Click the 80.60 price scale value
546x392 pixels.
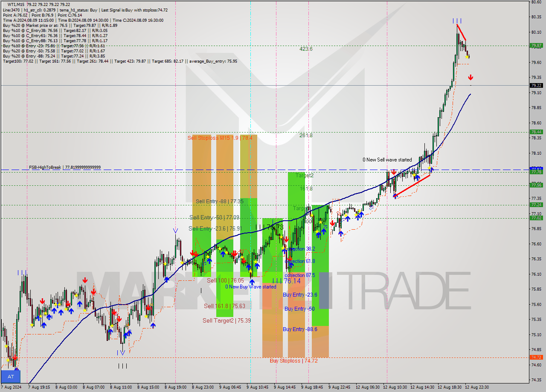536,2
